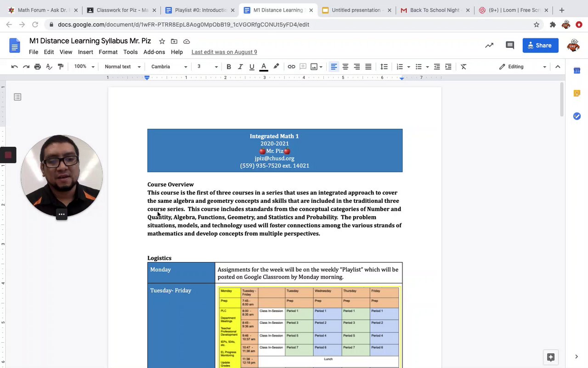
Task: Star the M1 Distance Learning document
Action: point(162,41)
